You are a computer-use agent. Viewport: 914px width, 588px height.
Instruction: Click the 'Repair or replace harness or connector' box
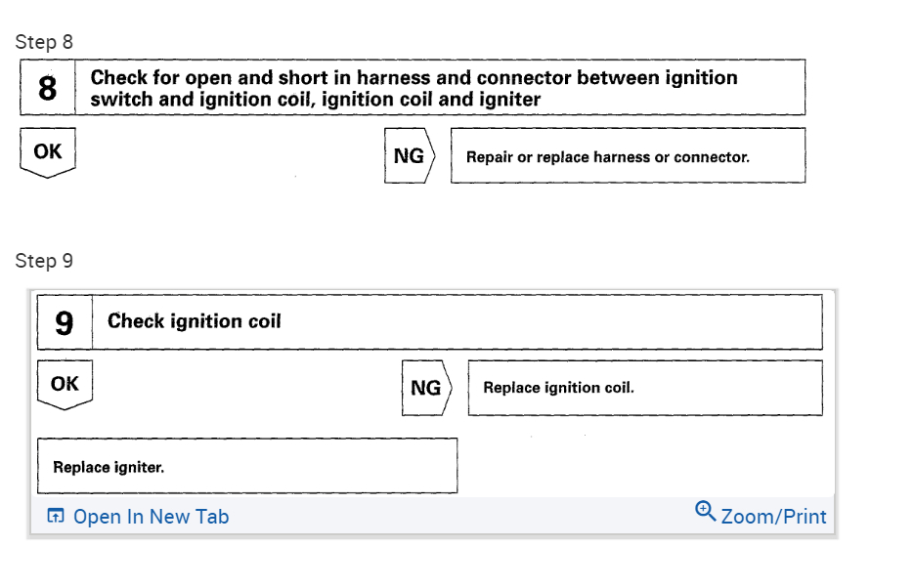pyautogui.click(x=628, y=156)
